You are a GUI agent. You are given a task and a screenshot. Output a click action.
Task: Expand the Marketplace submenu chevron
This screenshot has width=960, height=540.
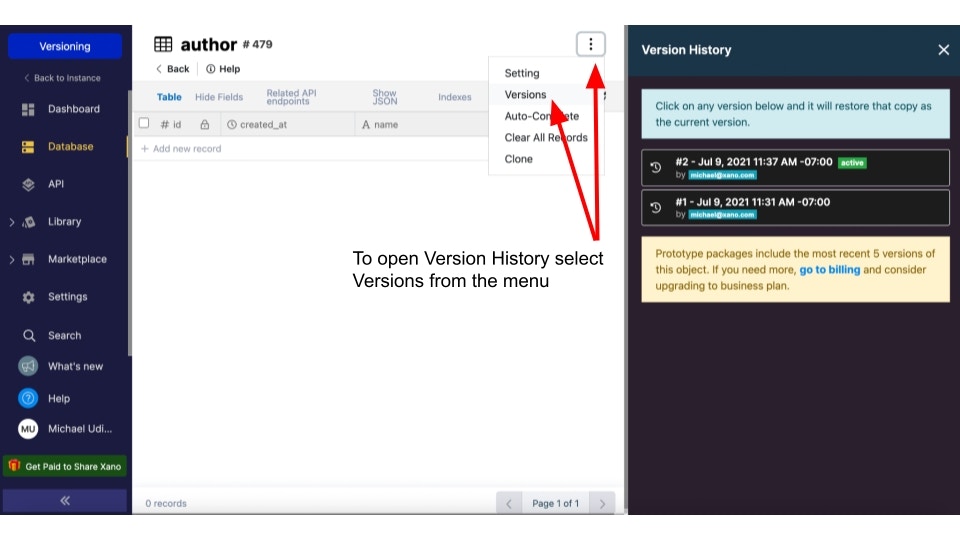tap(12, 260)
